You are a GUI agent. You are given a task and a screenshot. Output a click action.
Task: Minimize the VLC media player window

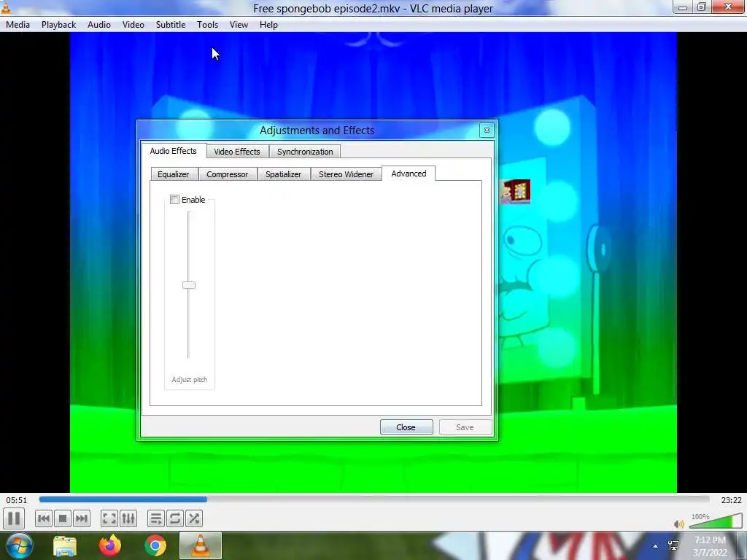pos(683,7)
